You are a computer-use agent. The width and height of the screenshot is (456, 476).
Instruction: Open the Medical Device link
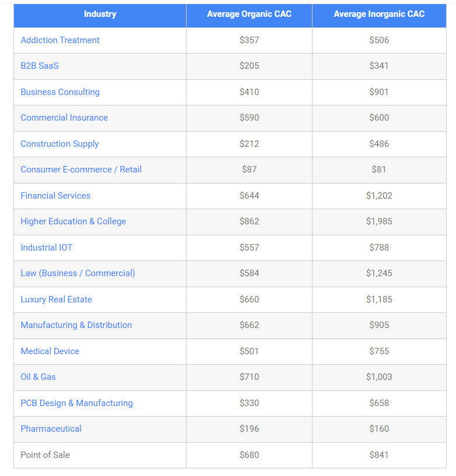pos(50,351)
